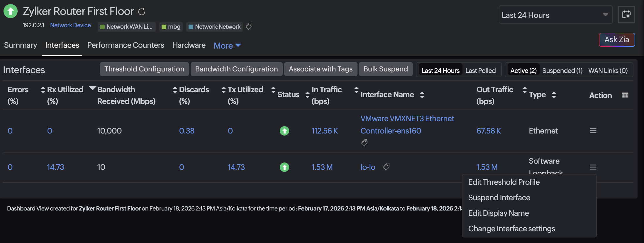Switch to the Performance Counters tab
This screenshot has height=243, width=644.
point(126,45)
